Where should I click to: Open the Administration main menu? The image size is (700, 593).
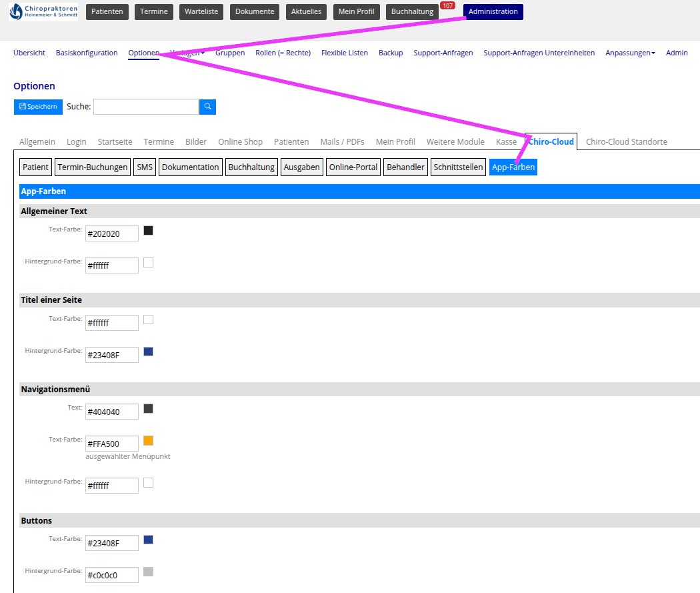click(x=493, y=11)
